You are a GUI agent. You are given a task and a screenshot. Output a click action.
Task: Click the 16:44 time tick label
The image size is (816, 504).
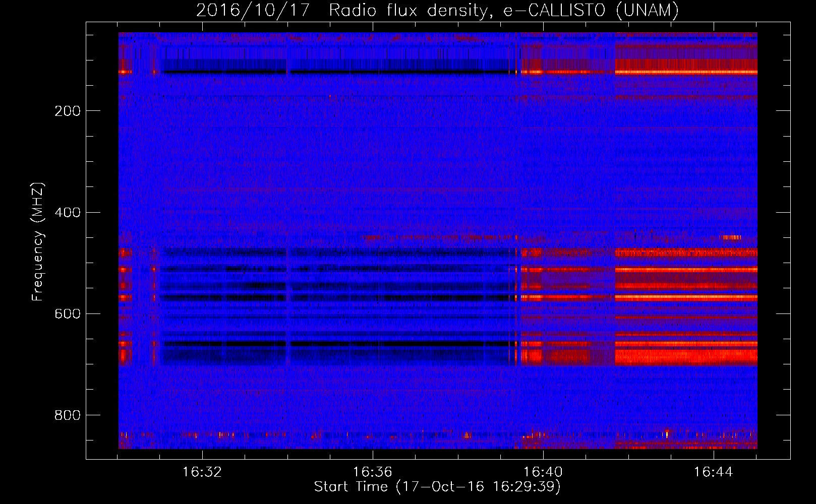(714, 472)
